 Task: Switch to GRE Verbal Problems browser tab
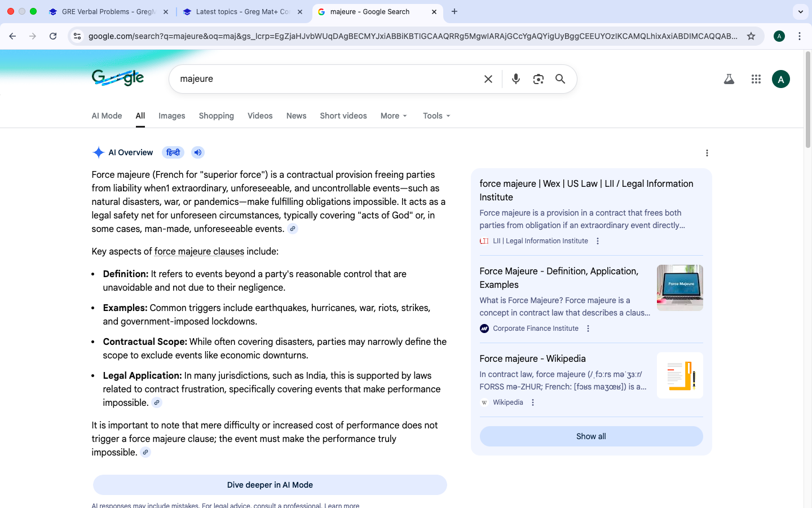coord(107,11)
